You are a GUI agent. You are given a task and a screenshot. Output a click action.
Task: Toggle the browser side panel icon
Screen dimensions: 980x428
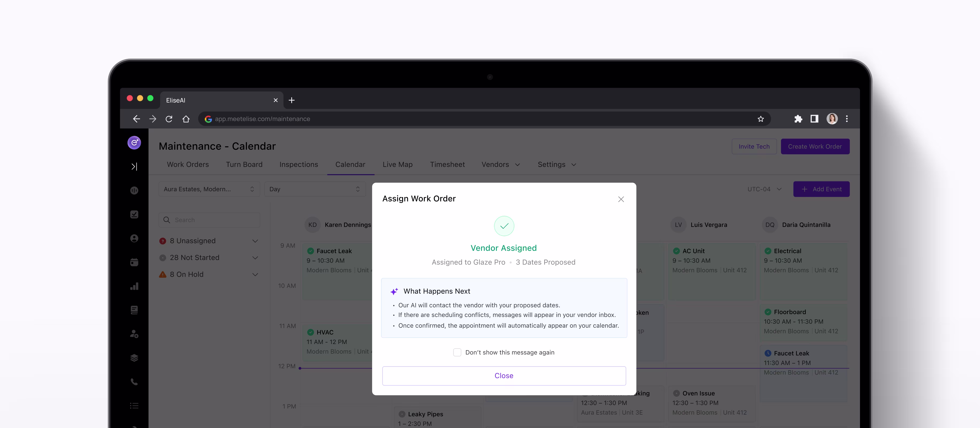pyautogui.click(x=814, y=119)
